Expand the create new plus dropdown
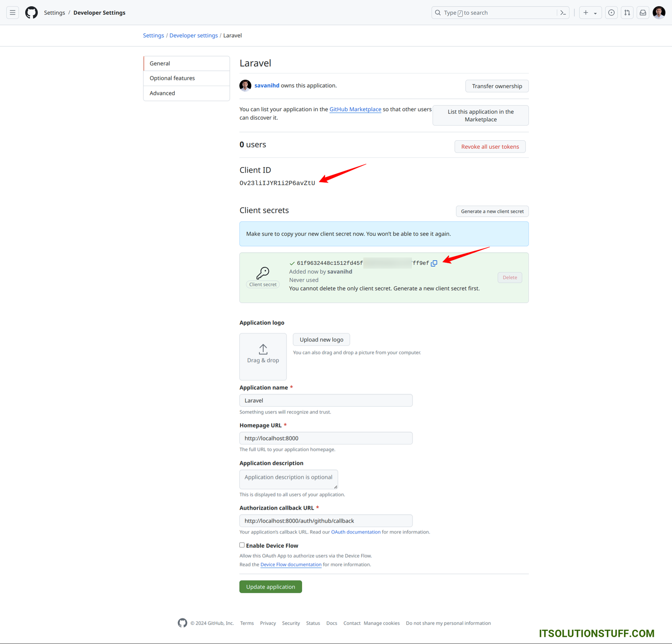The height and width of the screenshot is (644, 672). pyautogui.click(x=590, y=13)
